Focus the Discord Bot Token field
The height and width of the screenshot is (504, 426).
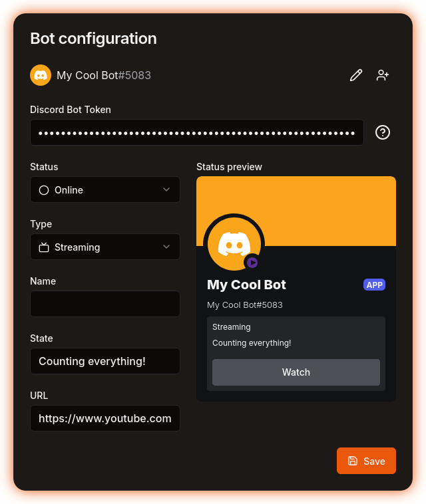tap(197, 132)
